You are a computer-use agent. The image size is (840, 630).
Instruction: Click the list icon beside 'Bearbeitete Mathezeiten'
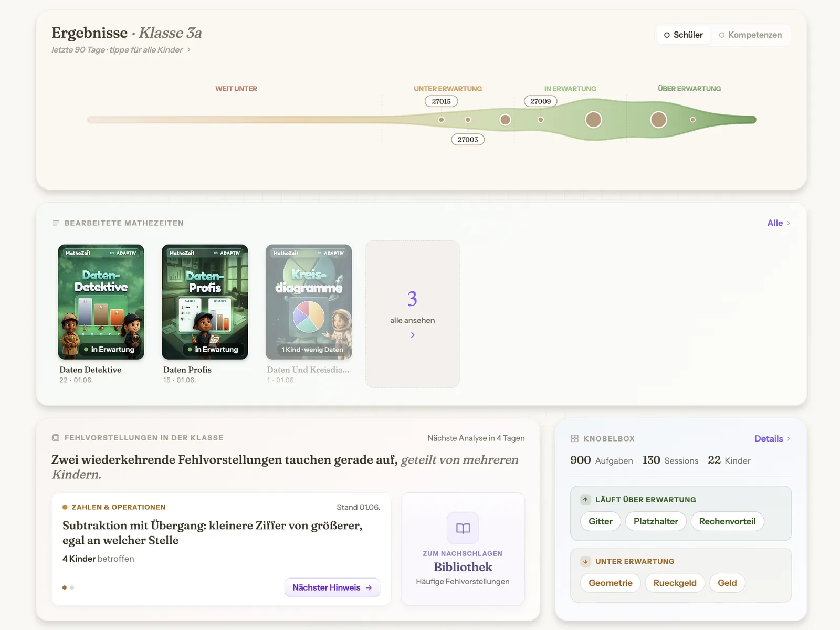pyautogui.click(x=56, y=223)
